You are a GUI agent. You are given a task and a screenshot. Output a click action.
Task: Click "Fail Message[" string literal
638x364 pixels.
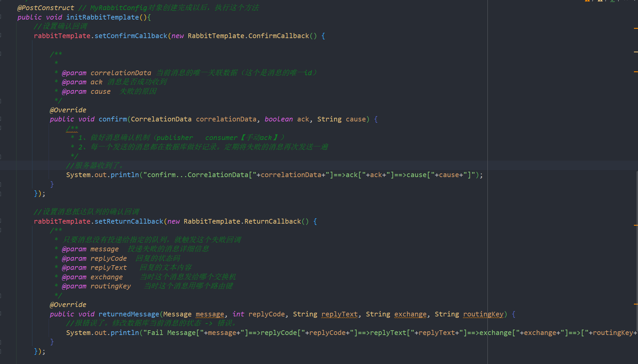[174, 333]
